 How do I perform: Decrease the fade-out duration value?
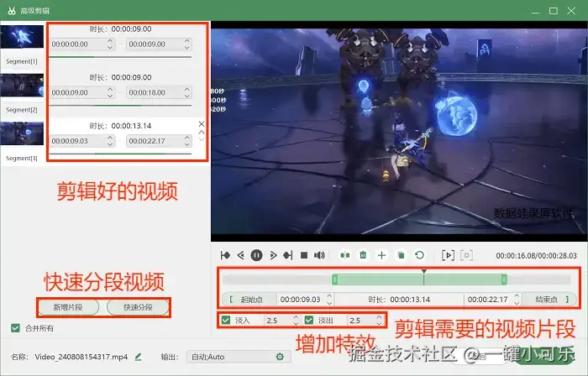379,323
